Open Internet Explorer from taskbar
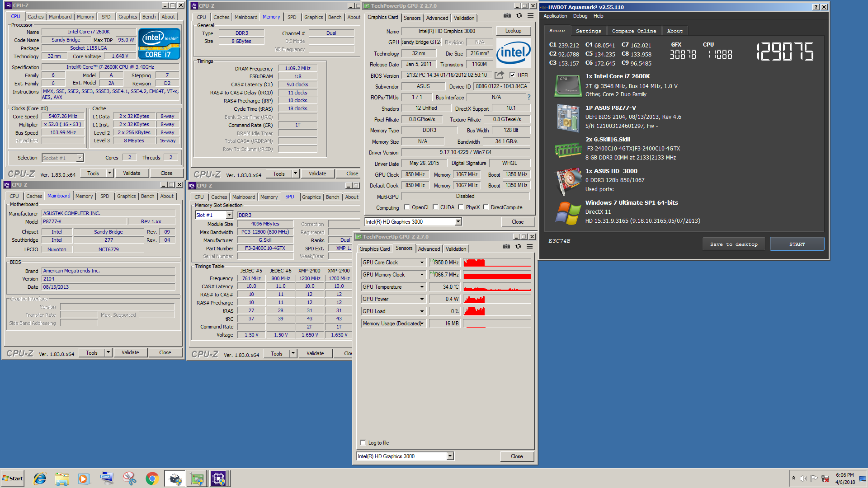The height and width of the screenshot is (488, 868). tap(40, 479)
